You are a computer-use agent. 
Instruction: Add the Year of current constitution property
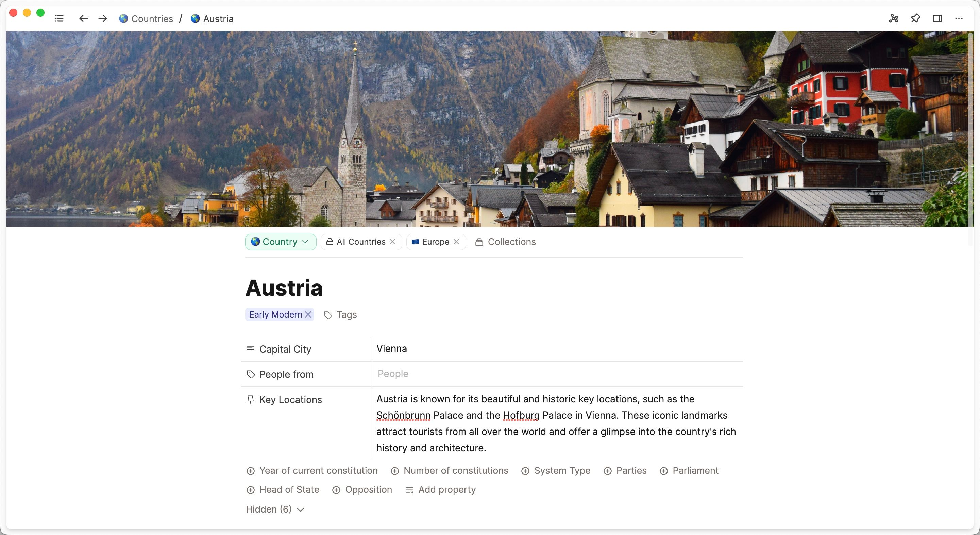[x=312, y=471]
